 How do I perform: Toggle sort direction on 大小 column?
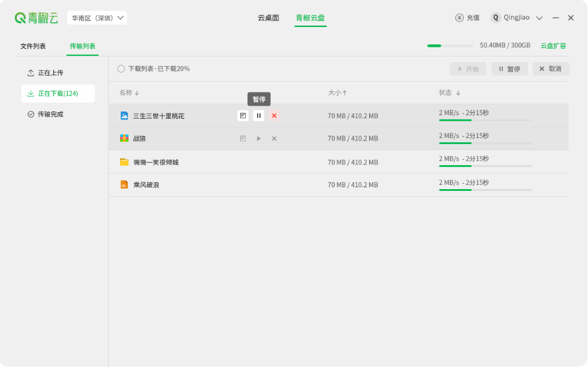coord(338,92)
